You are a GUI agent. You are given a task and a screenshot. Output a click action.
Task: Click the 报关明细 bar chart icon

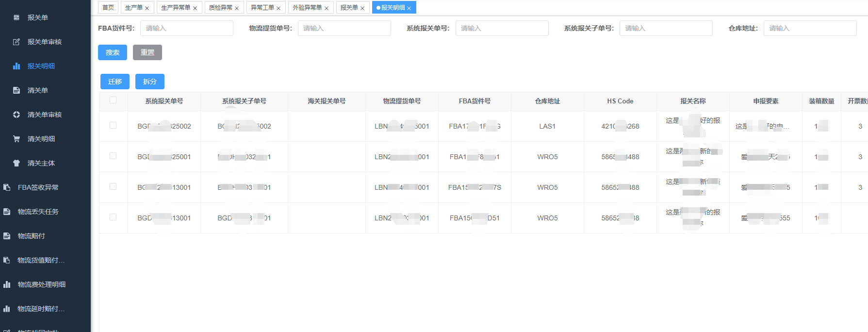pyautogui.click(x=16, y=66)
